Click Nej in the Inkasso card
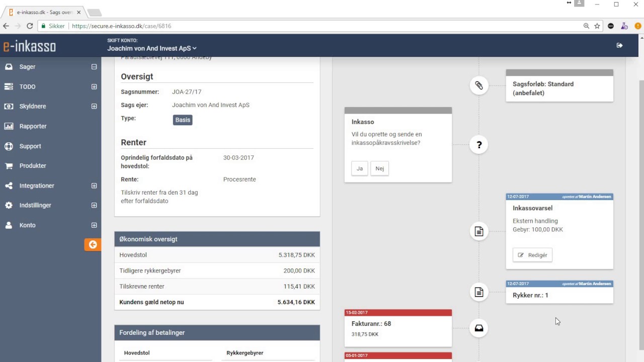This screenshot has height=362, width=644. [x=380, y=168]
